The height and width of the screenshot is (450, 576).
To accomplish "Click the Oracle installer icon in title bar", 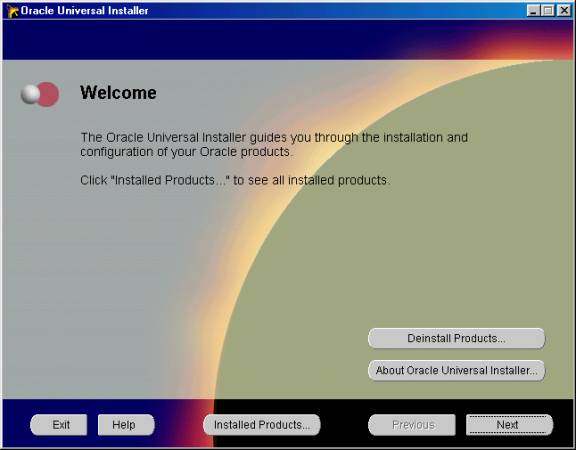I will 12,11.
